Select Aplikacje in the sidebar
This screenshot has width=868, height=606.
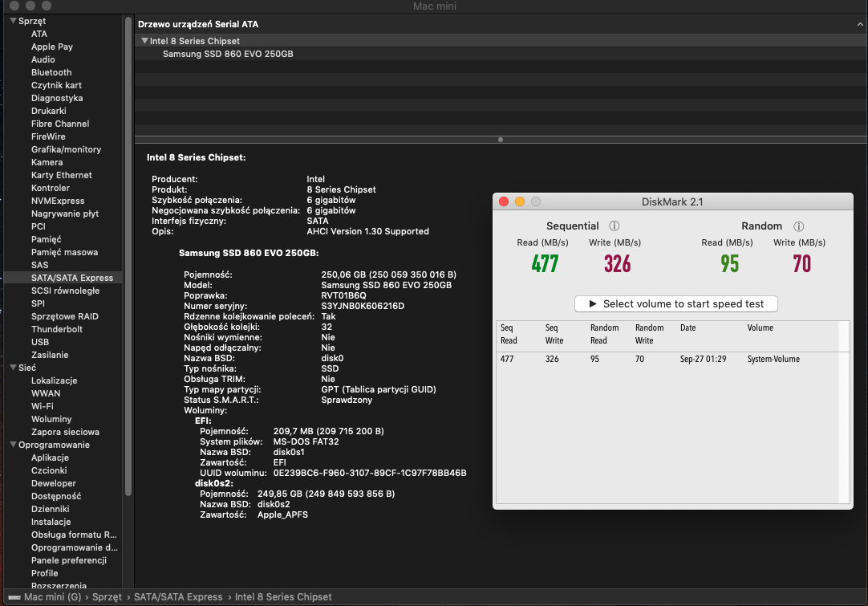pyautogui.click(x=50, y=458)
